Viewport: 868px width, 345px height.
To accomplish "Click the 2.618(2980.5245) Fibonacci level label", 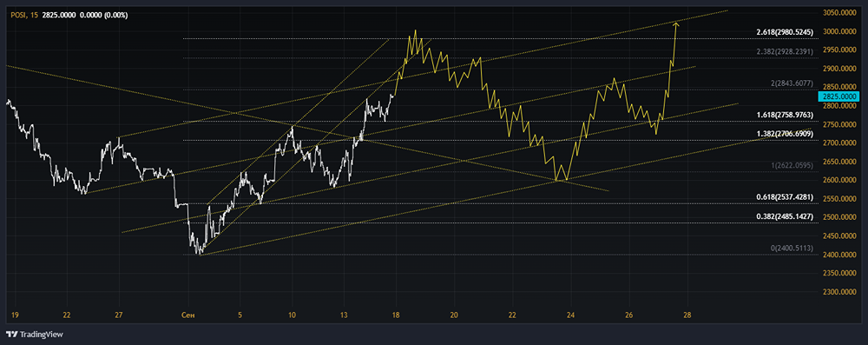I will 785,32.
